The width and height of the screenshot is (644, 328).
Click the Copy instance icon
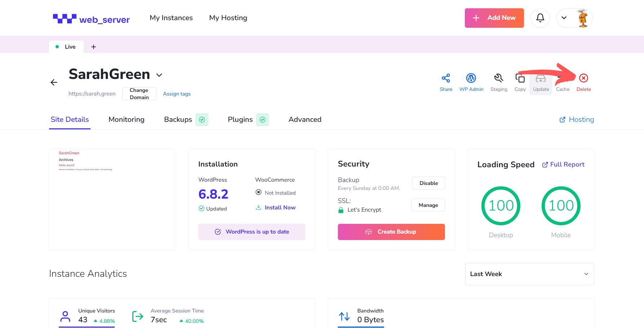520,78
